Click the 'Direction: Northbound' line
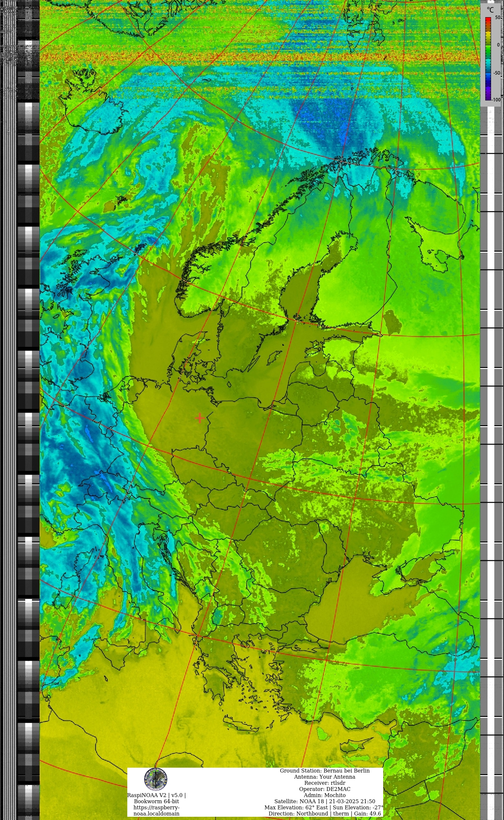 324,814
